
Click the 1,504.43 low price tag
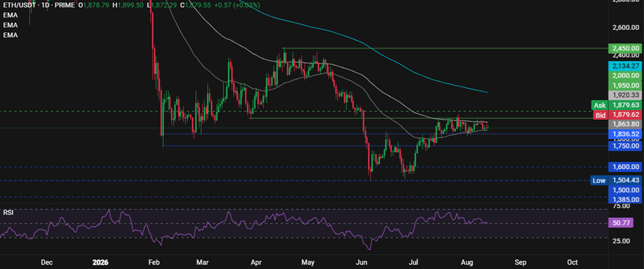[625, 180]
